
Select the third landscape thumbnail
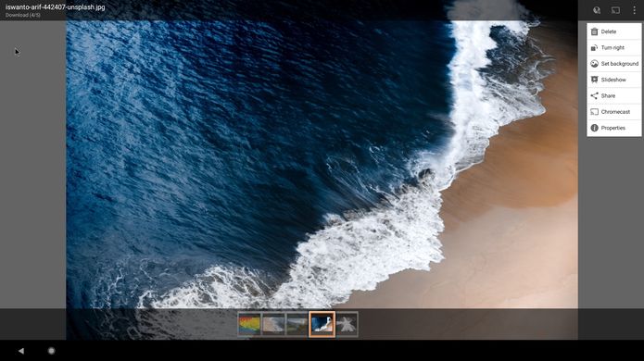tap(297, 324)
